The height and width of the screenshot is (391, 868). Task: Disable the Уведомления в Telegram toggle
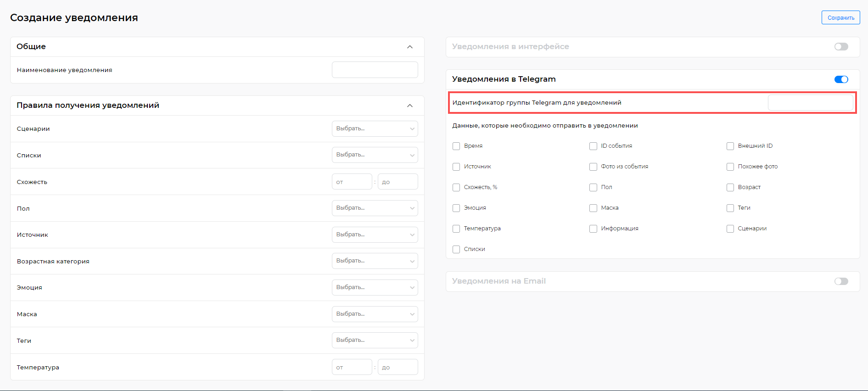pyautogui.click(x=841, y=79)
